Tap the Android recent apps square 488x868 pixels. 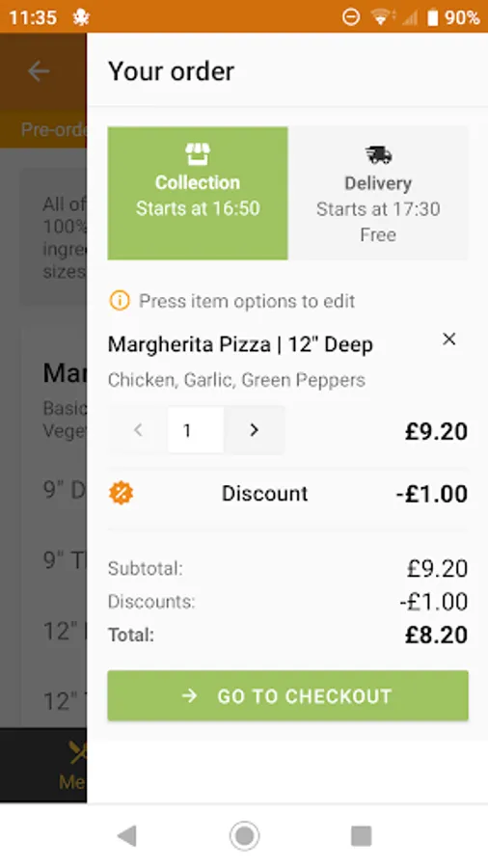[362, 836]
